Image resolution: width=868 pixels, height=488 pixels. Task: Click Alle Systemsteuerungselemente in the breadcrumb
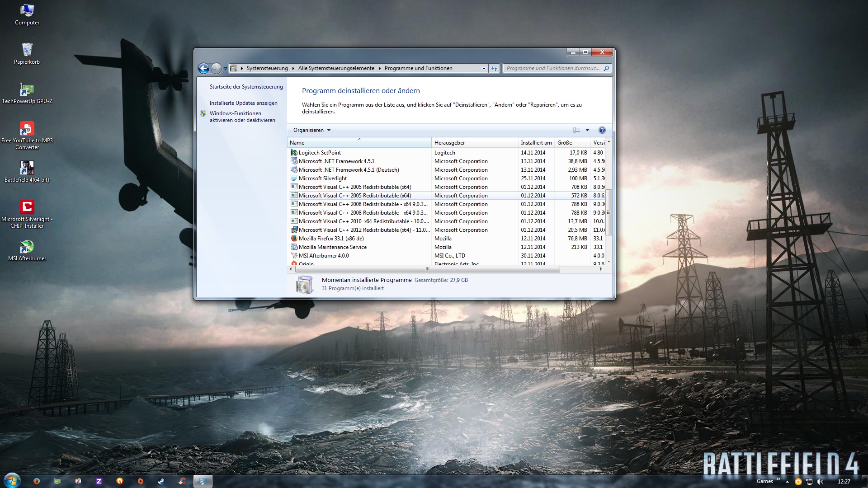[x=336, y=68]
